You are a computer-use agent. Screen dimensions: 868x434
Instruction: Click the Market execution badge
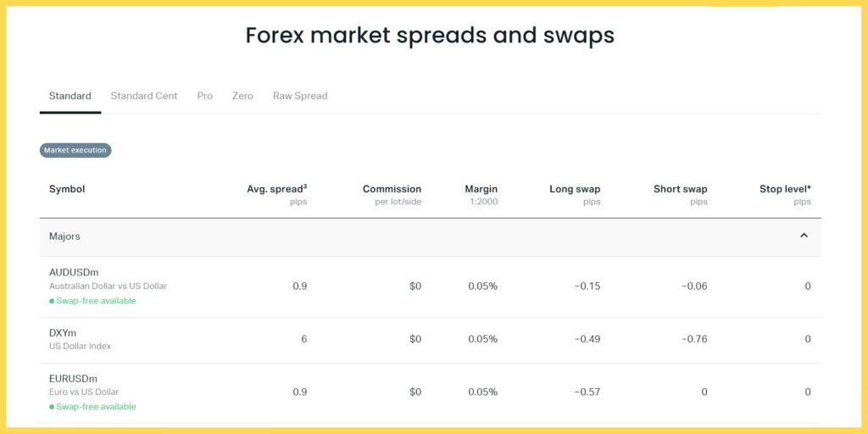(x=75, y=150)
